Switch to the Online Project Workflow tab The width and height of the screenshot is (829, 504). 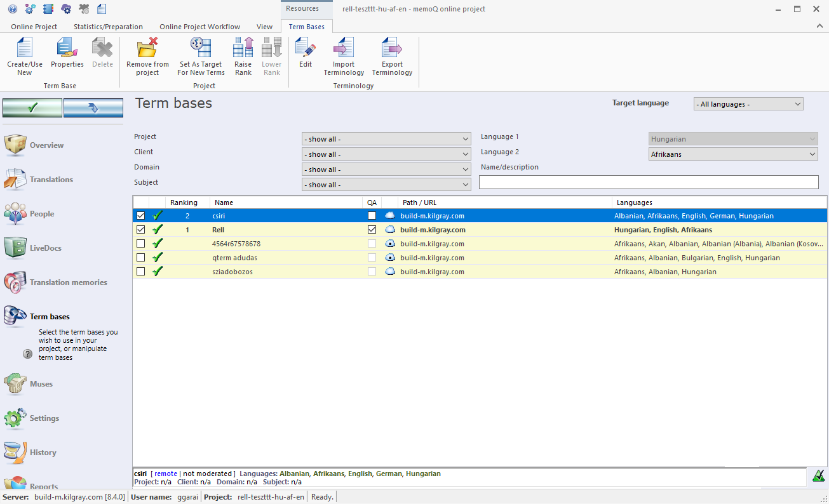click(199, 27)
